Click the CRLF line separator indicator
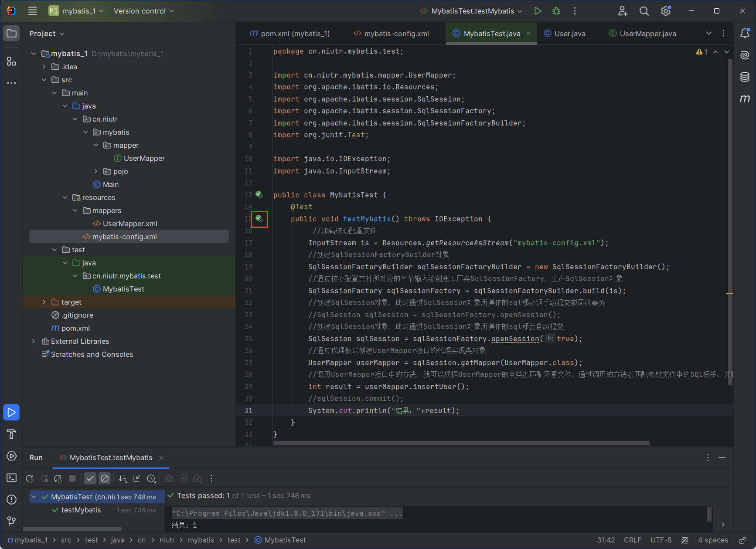The image size is (756, 549). [x=632, y=540]
